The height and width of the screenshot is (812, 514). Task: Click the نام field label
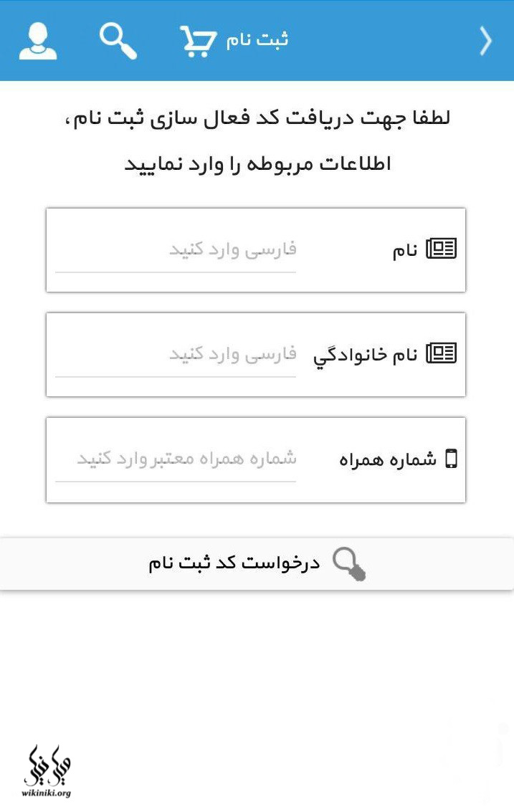coord(405,251)
